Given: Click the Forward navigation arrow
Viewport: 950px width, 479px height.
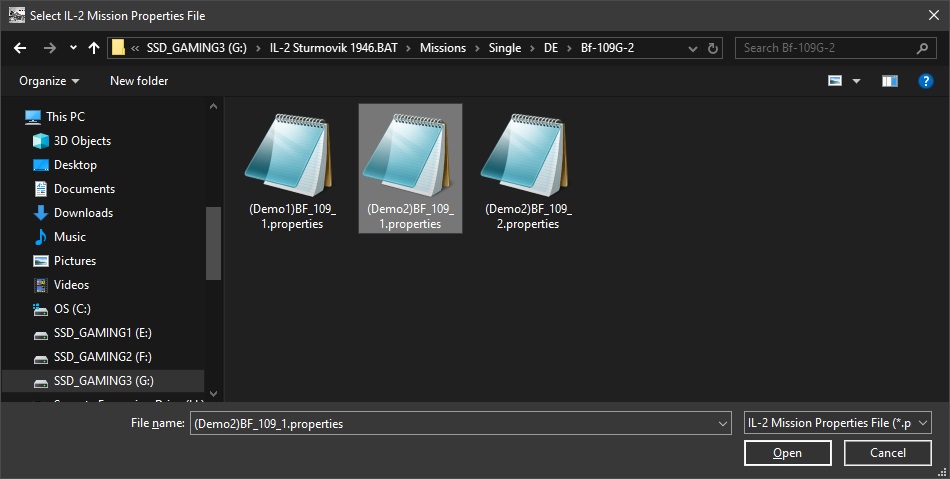Looking at the screenshot, I should click(50, 48).
